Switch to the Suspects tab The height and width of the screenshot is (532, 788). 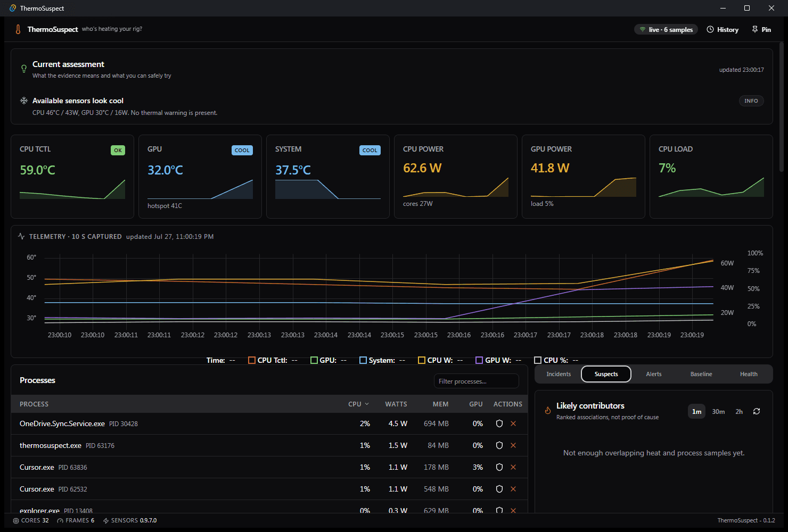(606, 374)
